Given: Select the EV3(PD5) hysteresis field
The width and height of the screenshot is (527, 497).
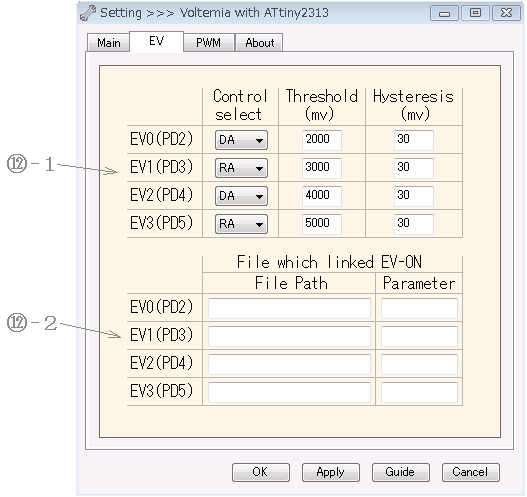Looking at the screenshot, I should (x=414, y=223).
